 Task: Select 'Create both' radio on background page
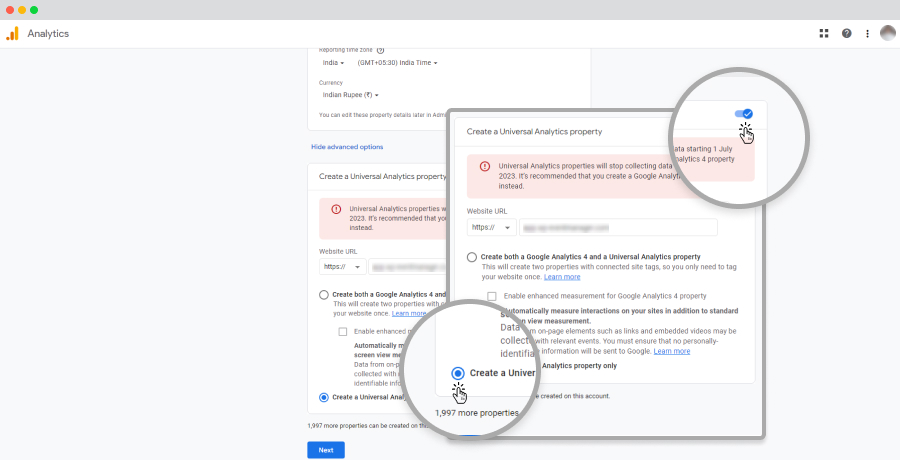coord(324,295)
